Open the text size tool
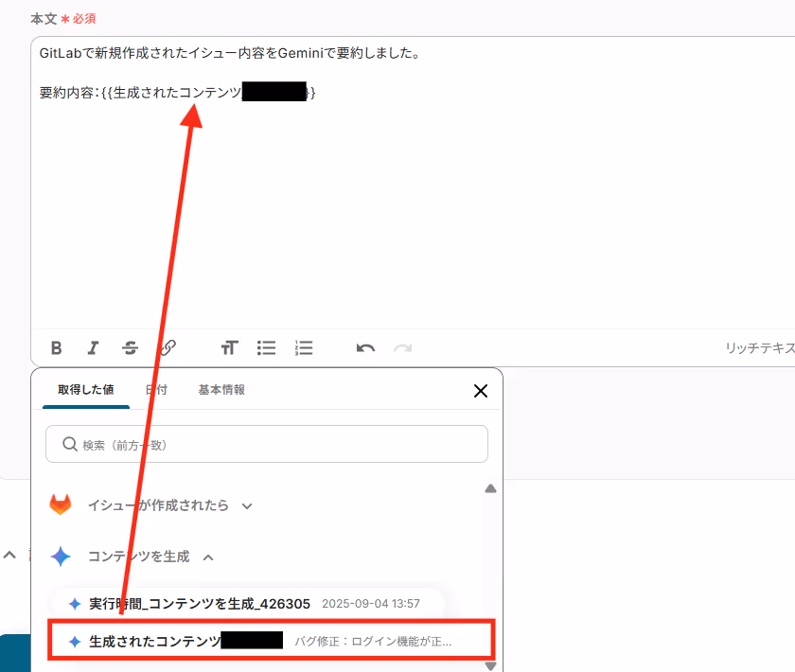The width and height of the screenshot is (795, 672). tap(229, 348)
